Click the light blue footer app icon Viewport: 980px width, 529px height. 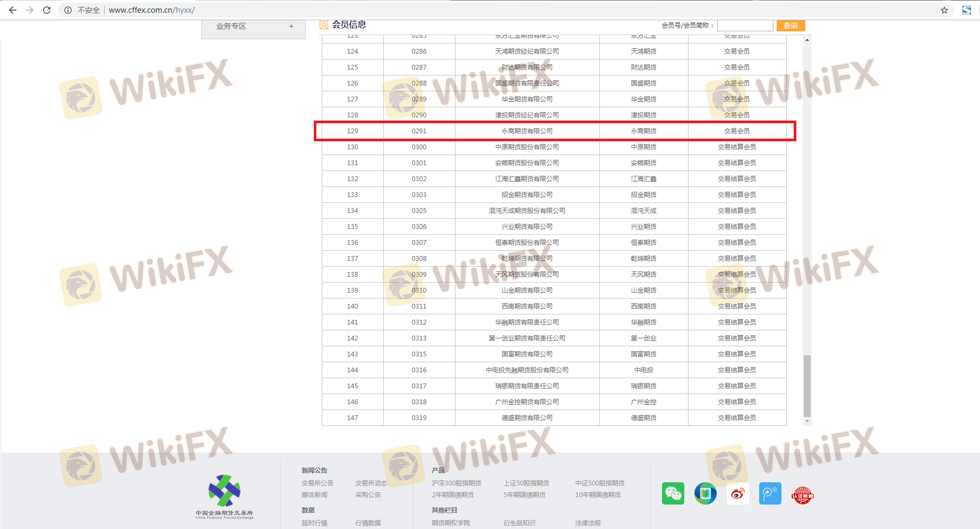pos(770,493)
